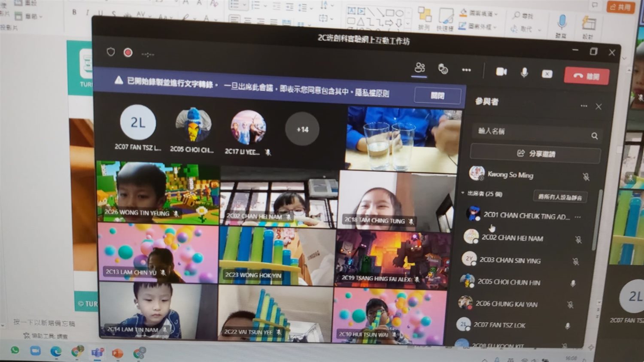The width and height of the screenshot is (644, 362).
Task: Toggle mic icon for 2C06 CHUNG KAI YAN
Action: (x=570, y=305)
